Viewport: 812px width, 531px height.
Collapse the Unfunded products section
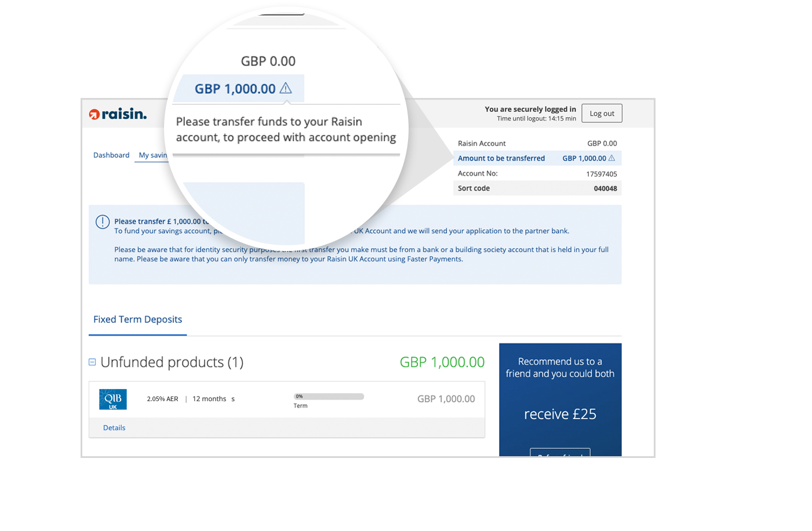click(x=92, y=362)
